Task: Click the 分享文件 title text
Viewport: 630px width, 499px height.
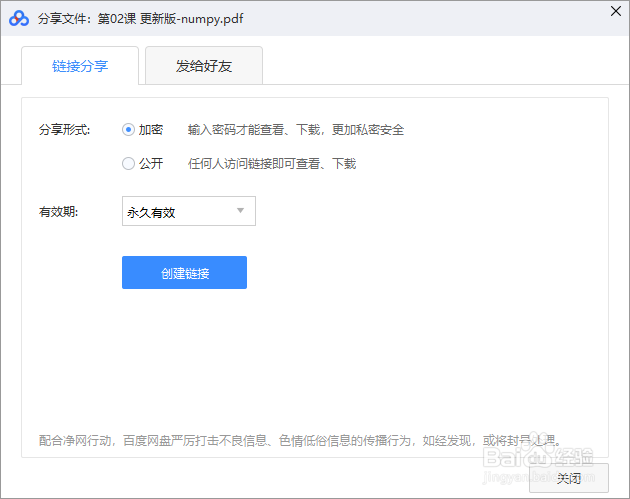Action: 141,18
